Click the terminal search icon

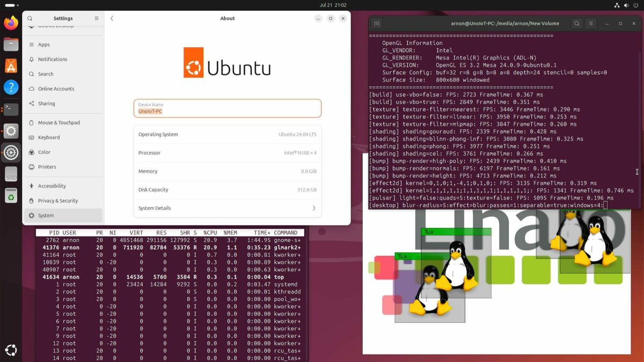[x=576, y=24]
